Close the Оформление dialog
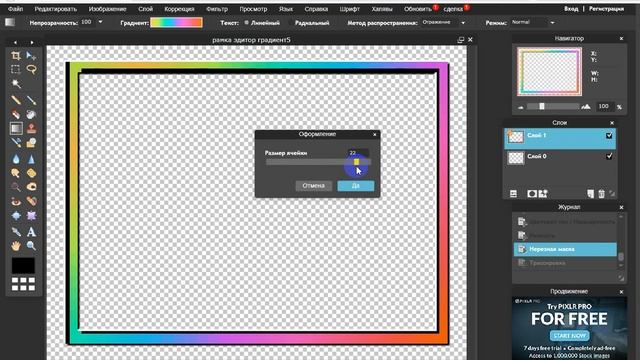This screenshot has width=640, height=360. (x=375, y=134)
